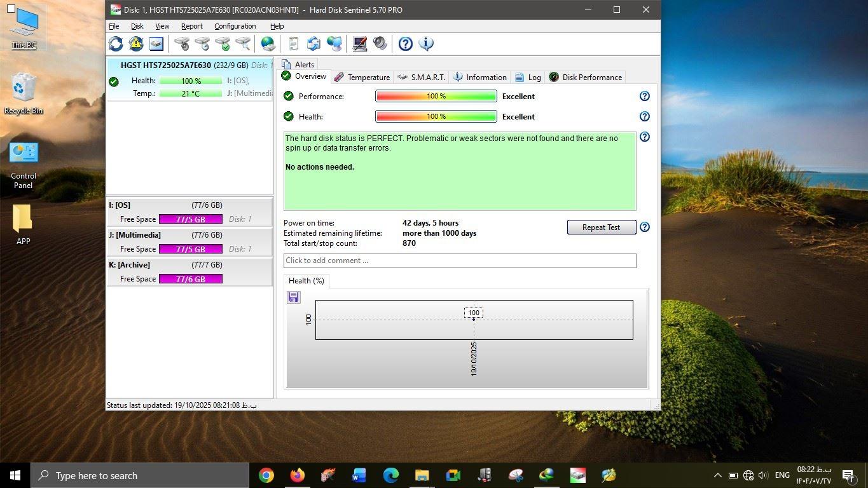Image resolution: width=868 pixels, height=488 pixels.
Task: Click the help icon beside the Performance bar
Action: 644,96
